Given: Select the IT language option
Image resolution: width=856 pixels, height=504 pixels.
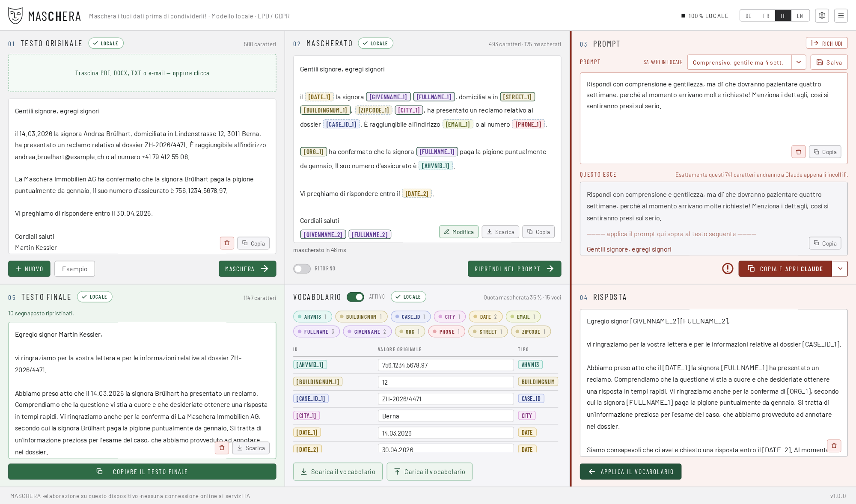Looking at the screenshot, I should pos(783,16).
